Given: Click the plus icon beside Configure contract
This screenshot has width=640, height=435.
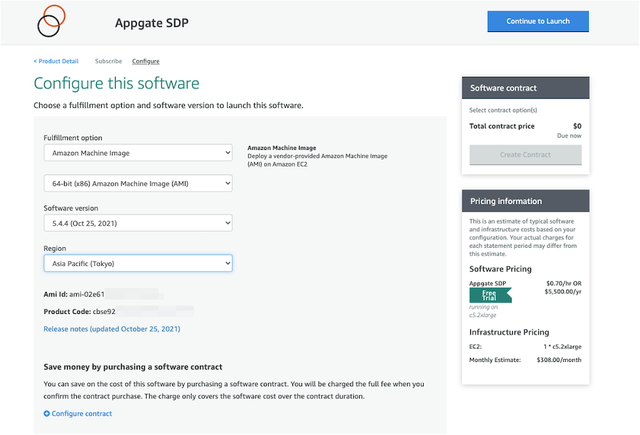Looking at the screenshot, I should coord(47,414).
